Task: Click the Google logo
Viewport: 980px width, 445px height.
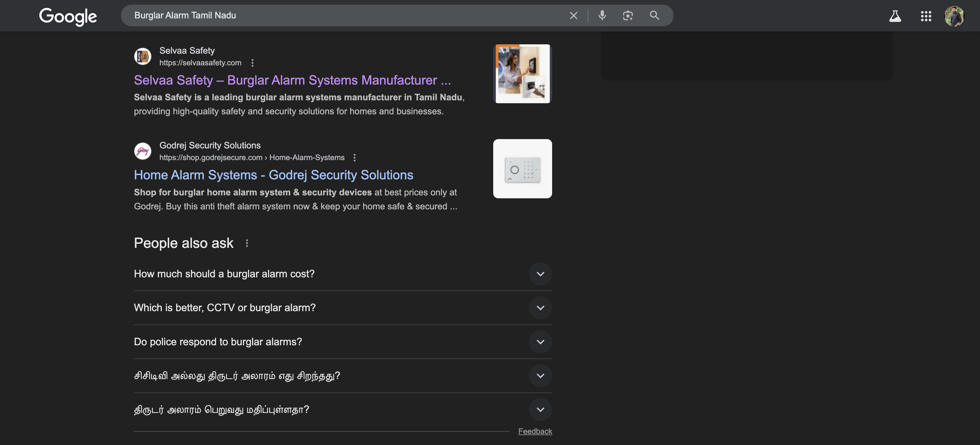Action: tap(68, 16)
